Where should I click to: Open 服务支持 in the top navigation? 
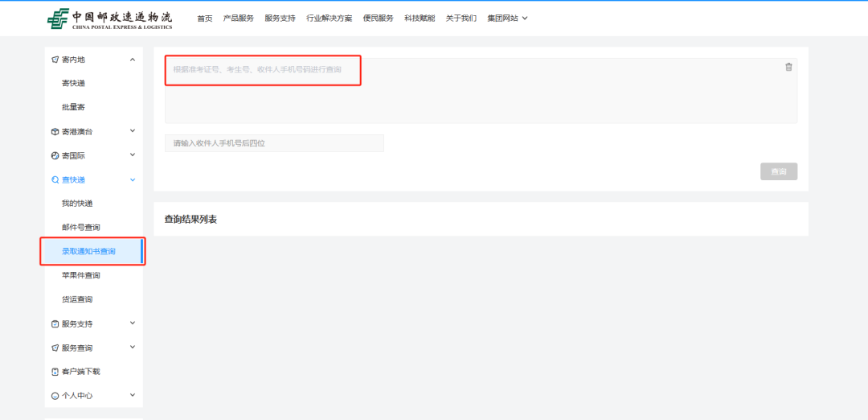coord(280,19)
